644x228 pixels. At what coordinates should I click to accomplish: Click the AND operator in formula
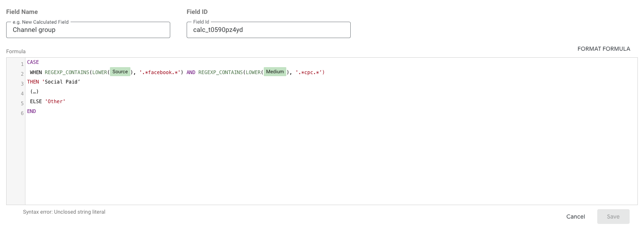tap(191, 72)
